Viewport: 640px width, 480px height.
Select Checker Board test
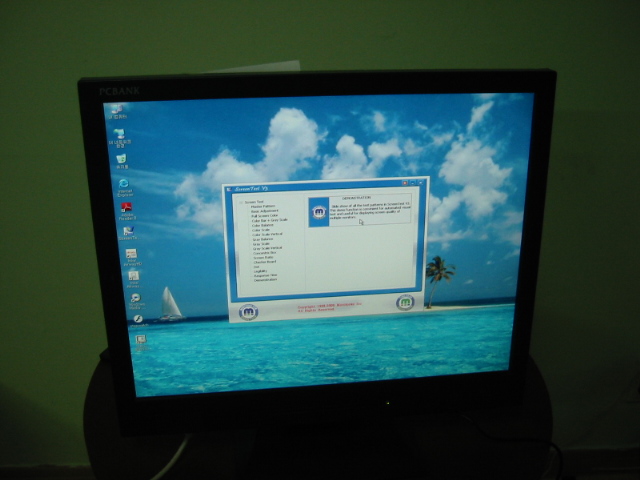tap(265, 262)
